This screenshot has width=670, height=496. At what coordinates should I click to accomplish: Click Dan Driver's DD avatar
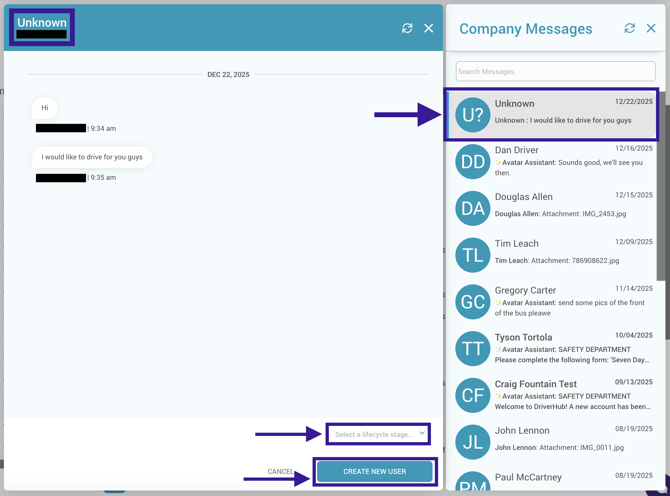[472, 162]
